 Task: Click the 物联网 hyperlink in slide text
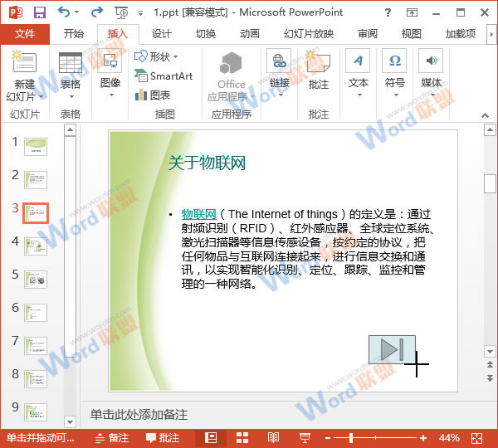click(199, 214)
